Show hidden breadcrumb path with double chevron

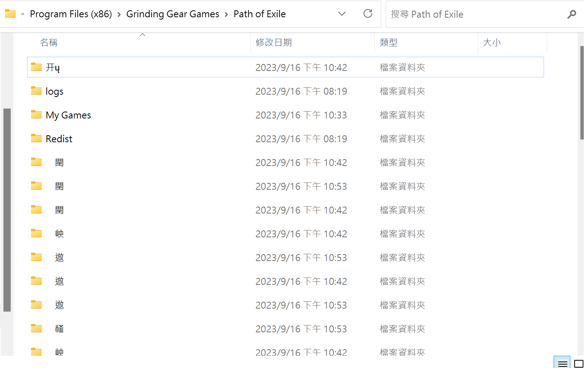click(23, 14)
